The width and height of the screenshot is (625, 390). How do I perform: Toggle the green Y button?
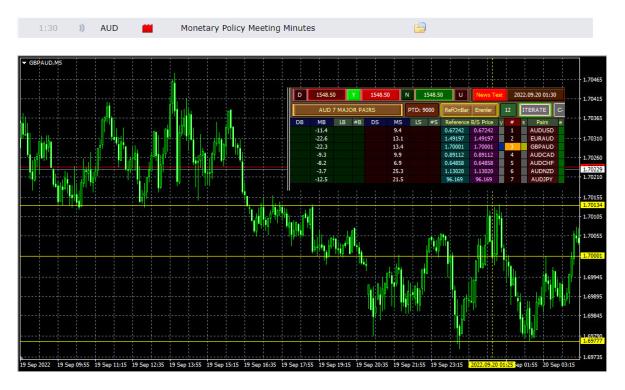(x=353, y=95)
